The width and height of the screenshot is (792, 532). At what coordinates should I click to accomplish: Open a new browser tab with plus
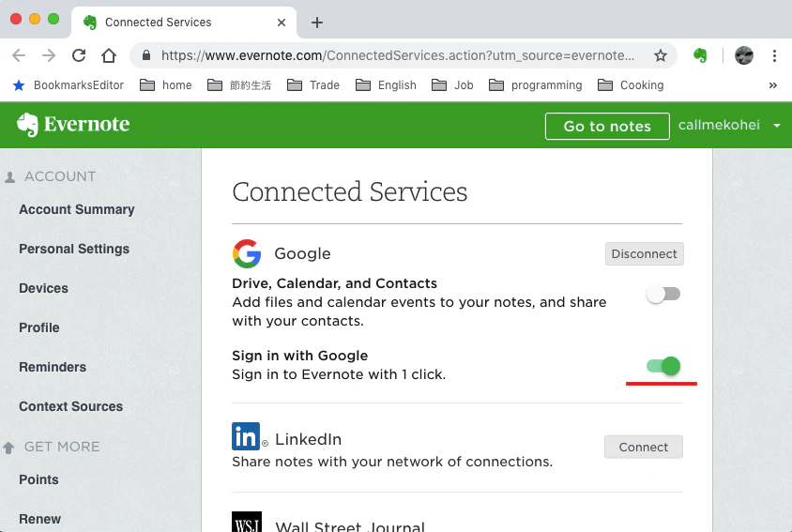pyautogui.click(x=316, y=23)
